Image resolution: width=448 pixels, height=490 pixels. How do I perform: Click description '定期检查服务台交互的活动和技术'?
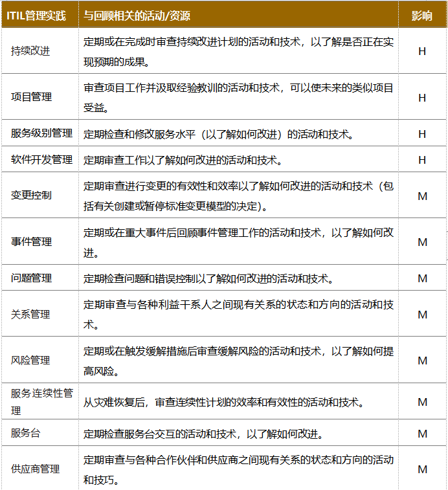203,434
